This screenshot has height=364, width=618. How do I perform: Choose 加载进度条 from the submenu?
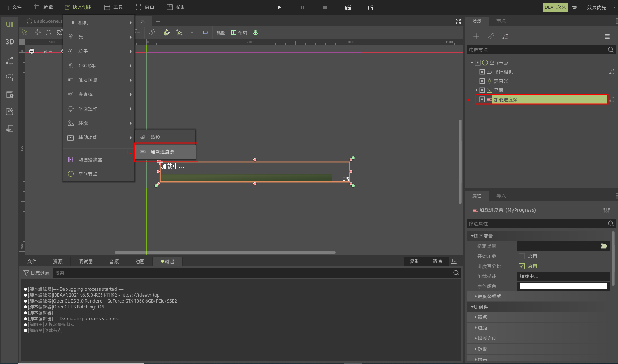click(166, 152)
